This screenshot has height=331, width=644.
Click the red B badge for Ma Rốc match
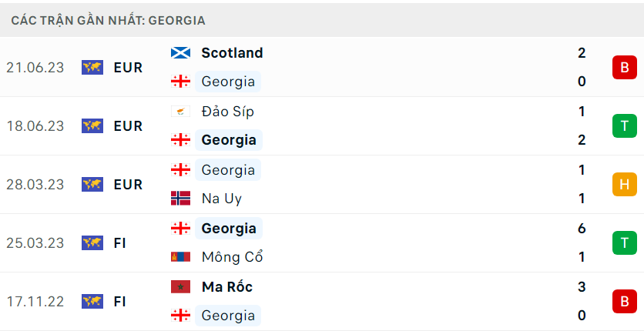click(x=624, y=302)
